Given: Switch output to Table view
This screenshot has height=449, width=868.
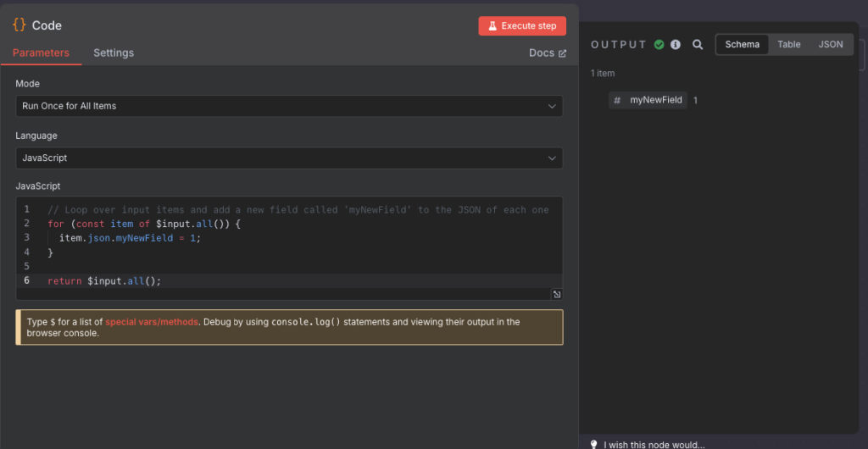Looking at the screenshot, I should pos(789,44).
